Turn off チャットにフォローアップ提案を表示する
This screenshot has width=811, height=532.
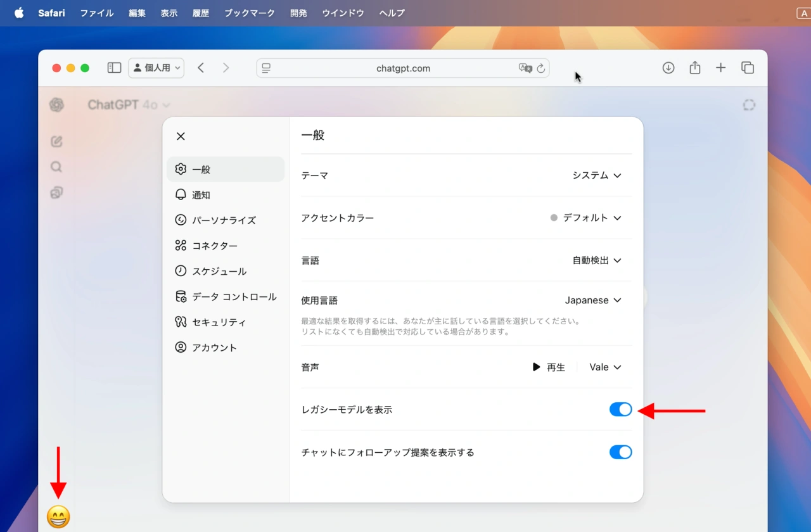point(620,452)
